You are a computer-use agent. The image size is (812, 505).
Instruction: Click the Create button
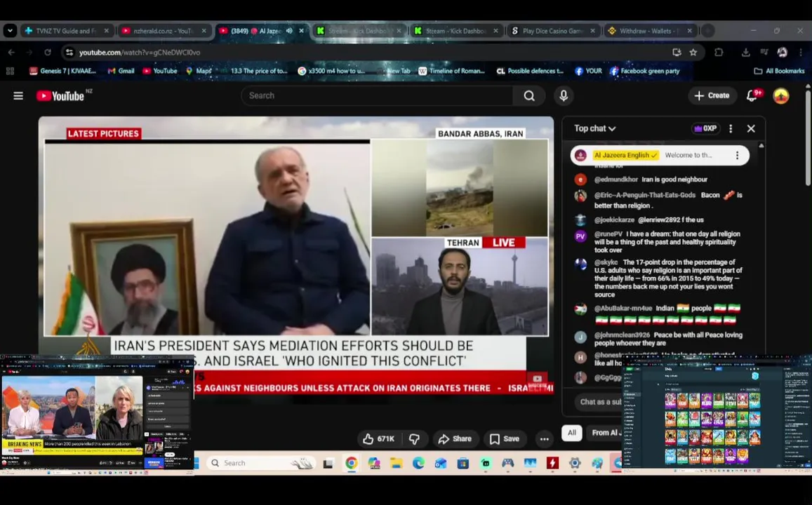click(x=712, y=95)
